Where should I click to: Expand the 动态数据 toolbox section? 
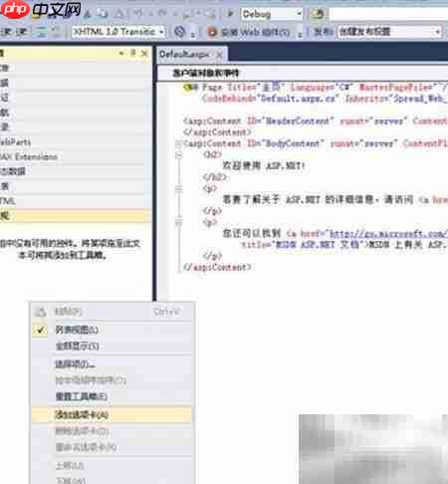click(75, 171)
